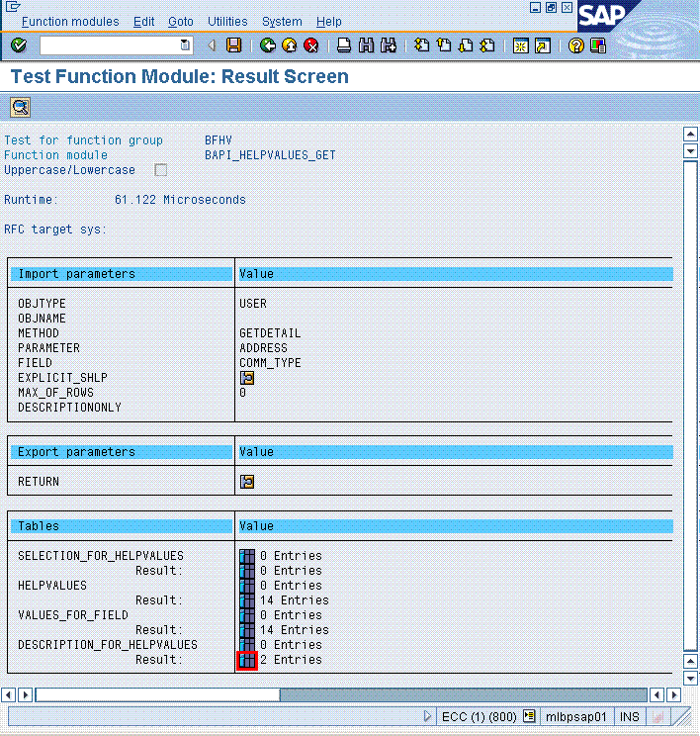This screenshot has width=700, height=736.
Task: Click the vertical scrollbar track
Action: click(691, 406)
